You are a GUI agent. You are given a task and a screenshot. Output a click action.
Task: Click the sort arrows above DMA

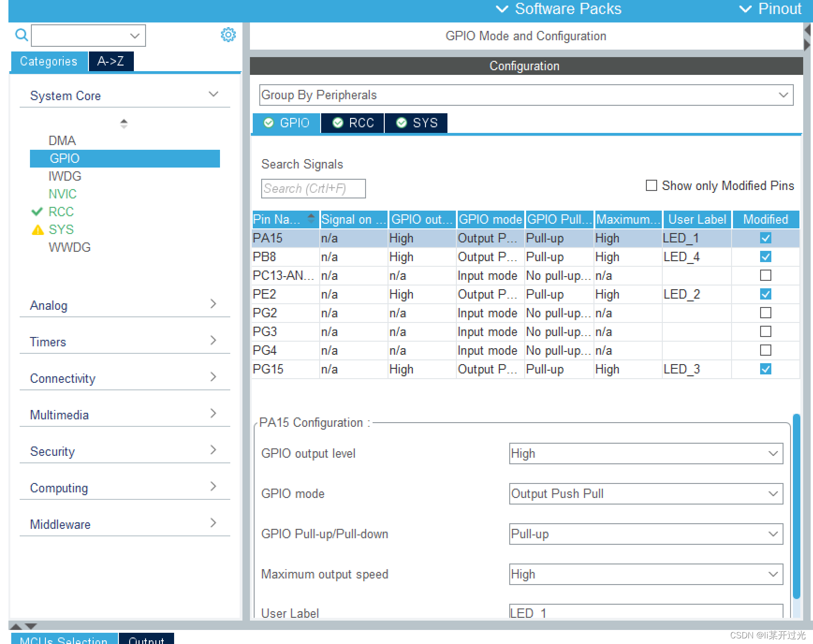(x=124, y=124)
